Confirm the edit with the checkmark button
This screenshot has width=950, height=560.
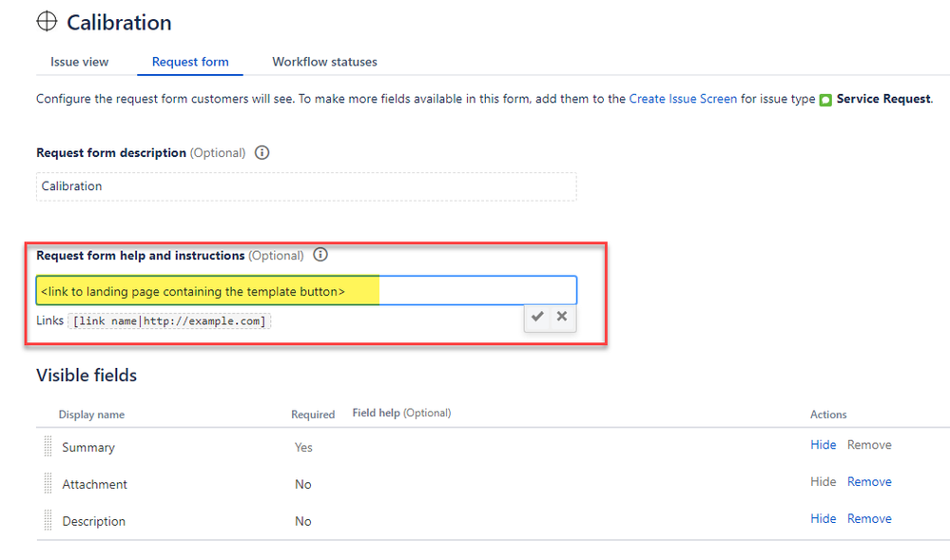pyautogui.click(x=537, y=317)
